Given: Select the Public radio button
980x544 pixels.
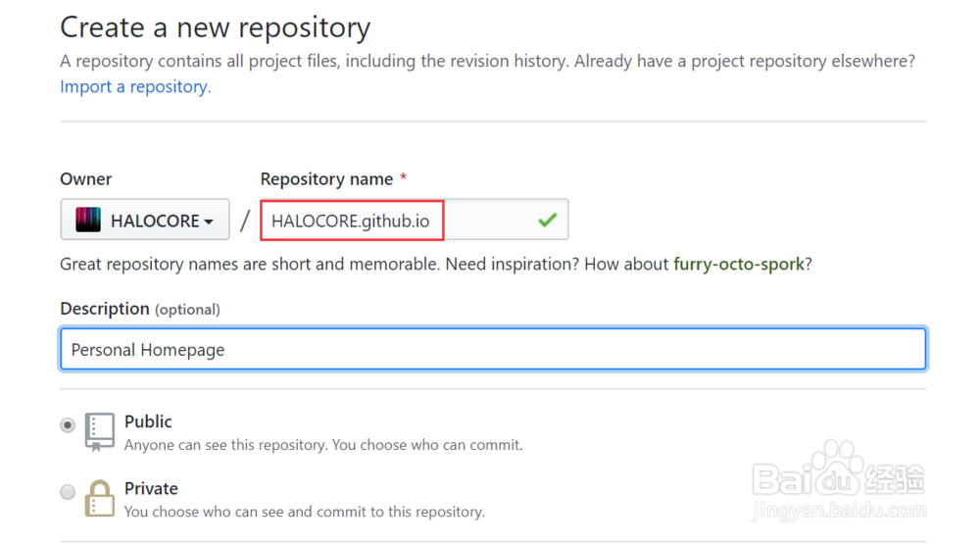Looking at the screenshot, I should (68, 425).
